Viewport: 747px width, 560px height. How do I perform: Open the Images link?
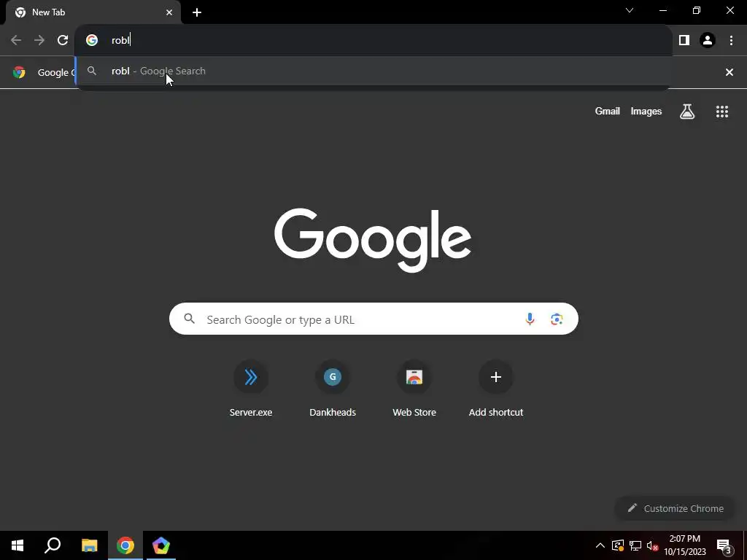point(646,111)
